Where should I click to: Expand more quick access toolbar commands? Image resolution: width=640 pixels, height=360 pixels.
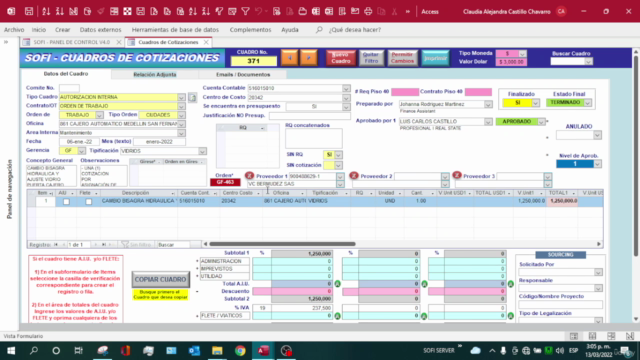pyautogui.click(x=407, y=11)
